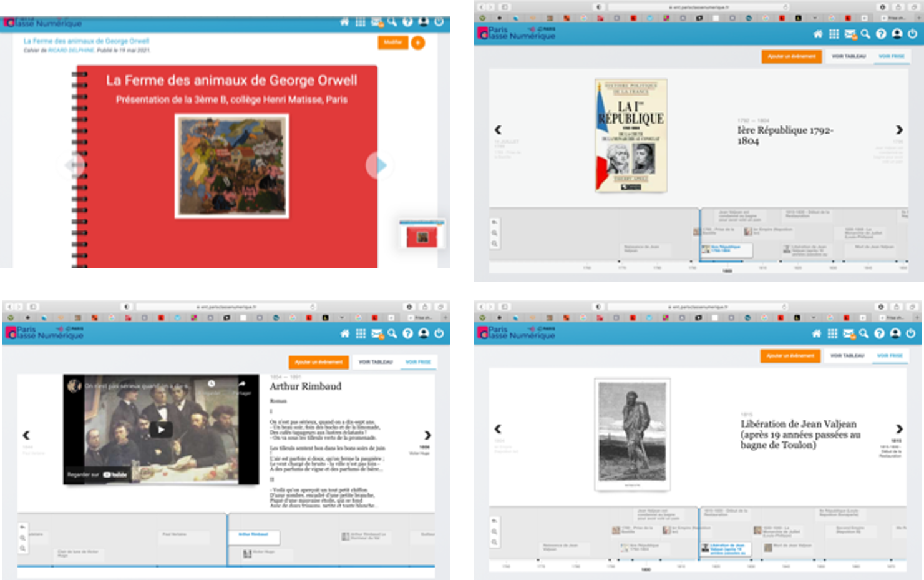Viewport: 924px width, 580px height.
Task: Zoom in timeline in Ière République panel
Action: (495, 233)
